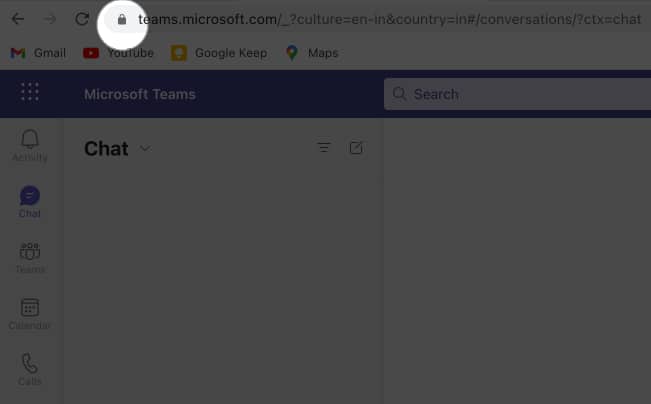Screen dimensions: 651x404
Task: Open Calendar in the sidebar
Action: coord(30,314)
